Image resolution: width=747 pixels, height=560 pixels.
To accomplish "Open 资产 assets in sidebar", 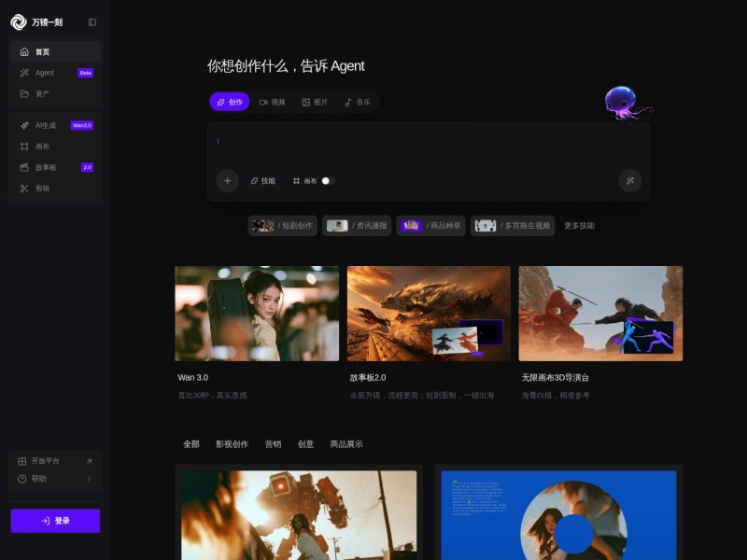I will pos(55,94).
